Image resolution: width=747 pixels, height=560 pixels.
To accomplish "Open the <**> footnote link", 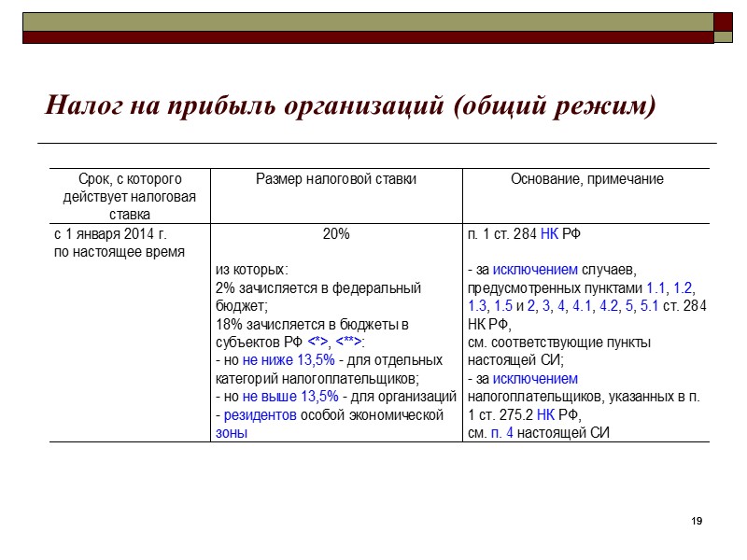I will click(348, 342).
